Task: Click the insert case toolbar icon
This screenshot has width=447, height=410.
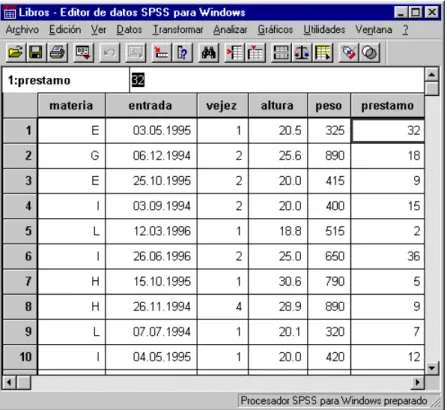Action: click(235, 53)
